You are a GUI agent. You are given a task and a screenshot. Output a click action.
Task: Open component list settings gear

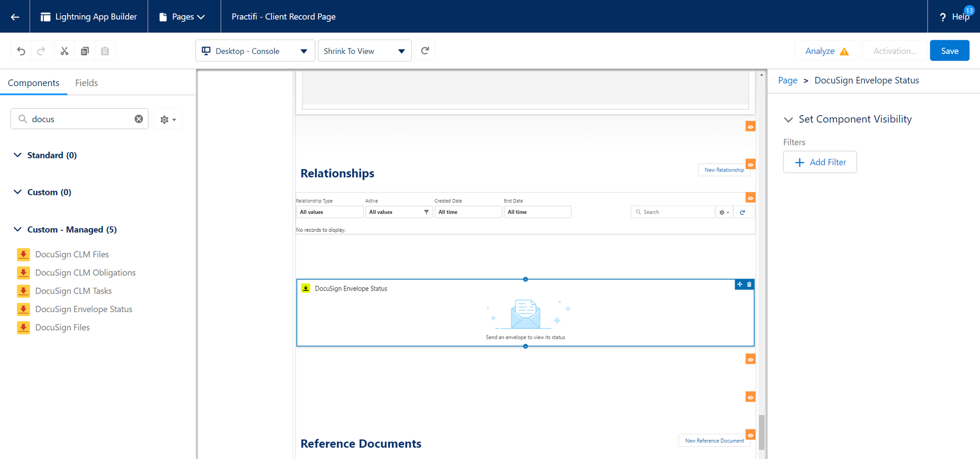168,119
